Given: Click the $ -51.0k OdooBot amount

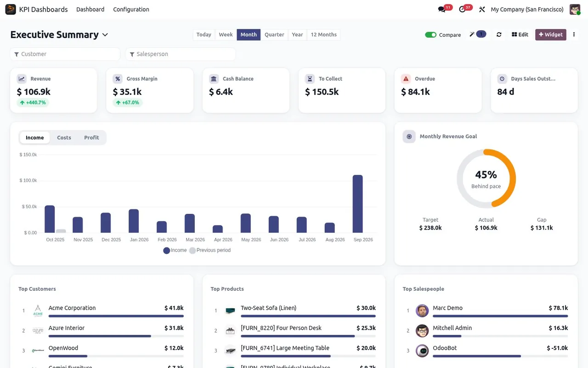Looking at the screenshot, I should click(x=557, y=348).
